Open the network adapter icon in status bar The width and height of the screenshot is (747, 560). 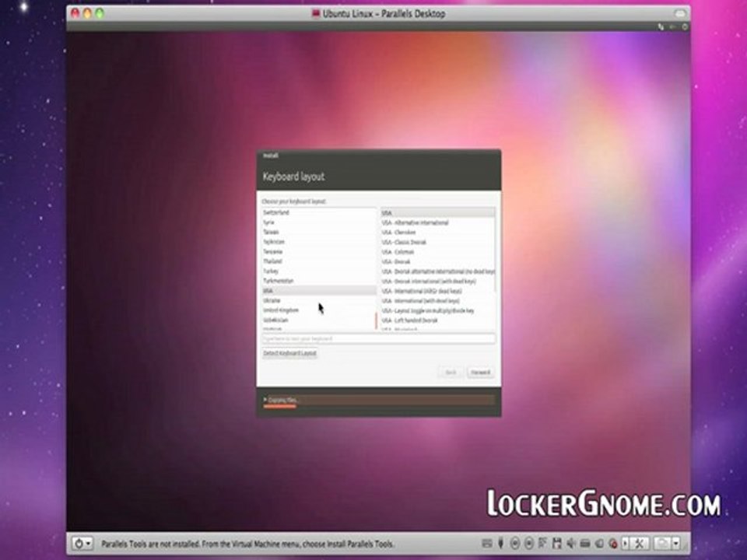[x=542, y=544]
